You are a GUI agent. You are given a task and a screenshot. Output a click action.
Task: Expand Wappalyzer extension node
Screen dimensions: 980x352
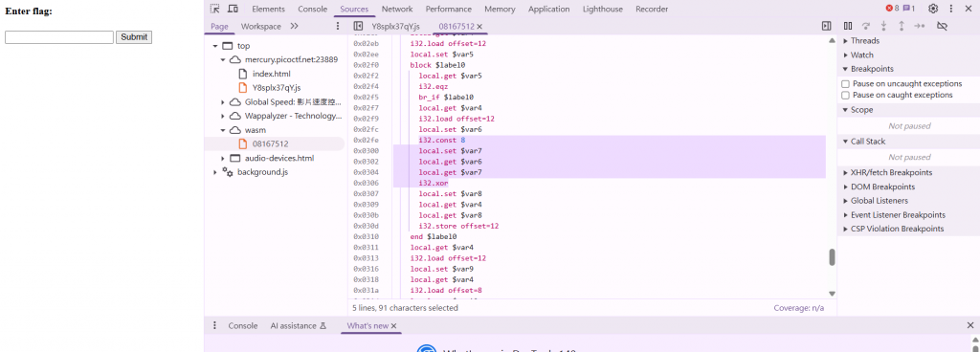[x=222, y=116]
